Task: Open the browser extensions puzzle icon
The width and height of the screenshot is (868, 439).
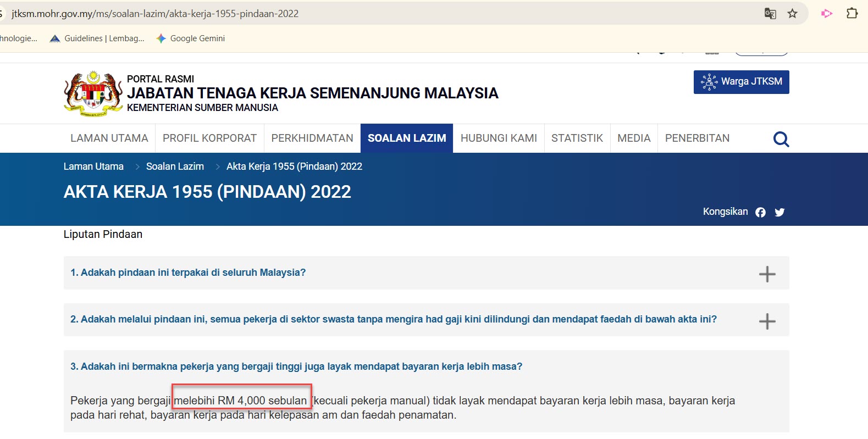Action: click(x=852, y=14)
